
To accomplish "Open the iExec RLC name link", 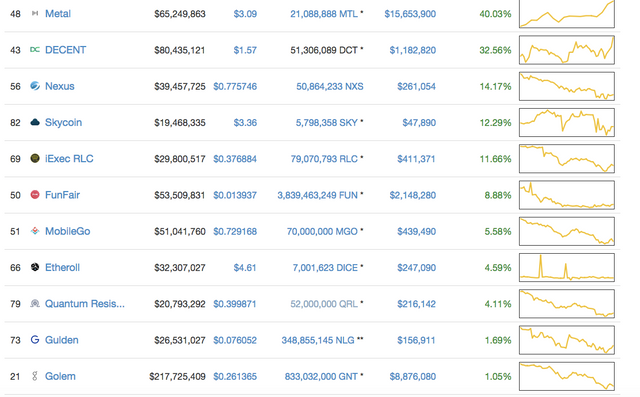I will click(69, 159).
